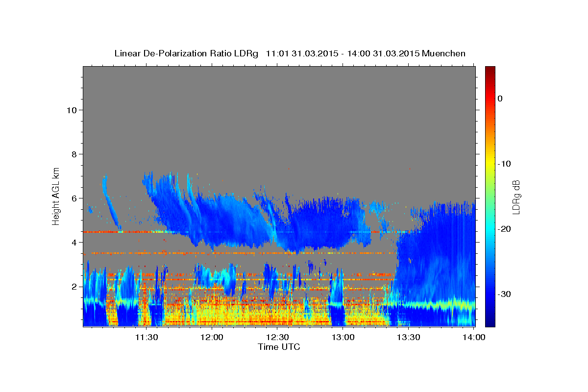This screenshot has width=588, height=392.
Task: Click the height tick label 10
Action: coord(71,110)
